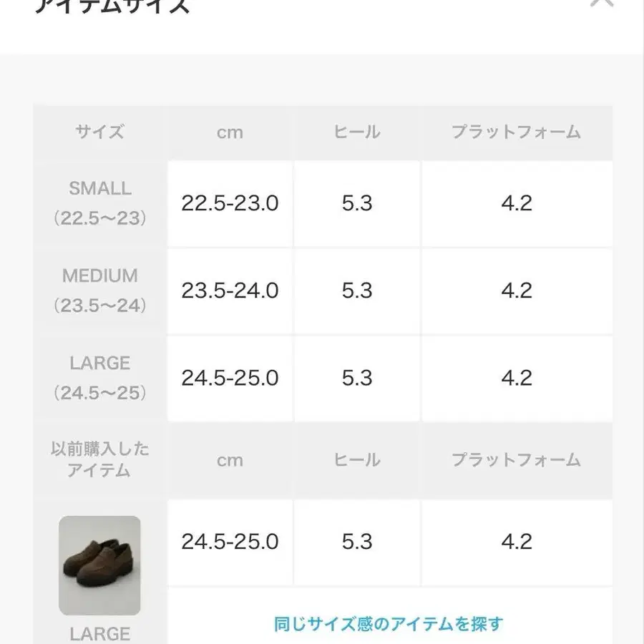644x644 pixels.
Task: Select the SMALL (22.5〜23) size row
Action: [x=100, y=203]
